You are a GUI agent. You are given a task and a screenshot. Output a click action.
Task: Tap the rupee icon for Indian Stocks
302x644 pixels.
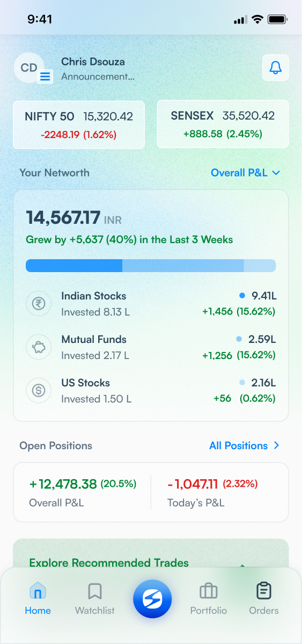pyautogui.click(x=39, y=304)
